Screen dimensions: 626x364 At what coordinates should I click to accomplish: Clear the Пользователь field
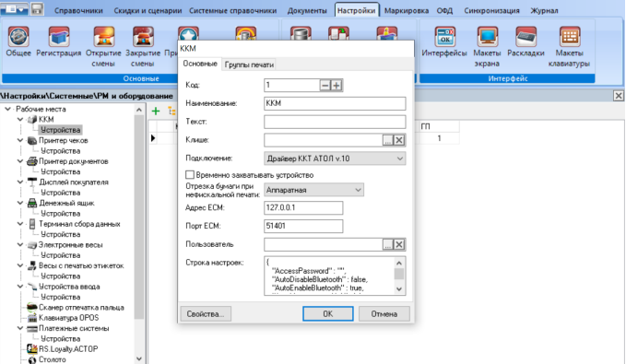point(399,244)
